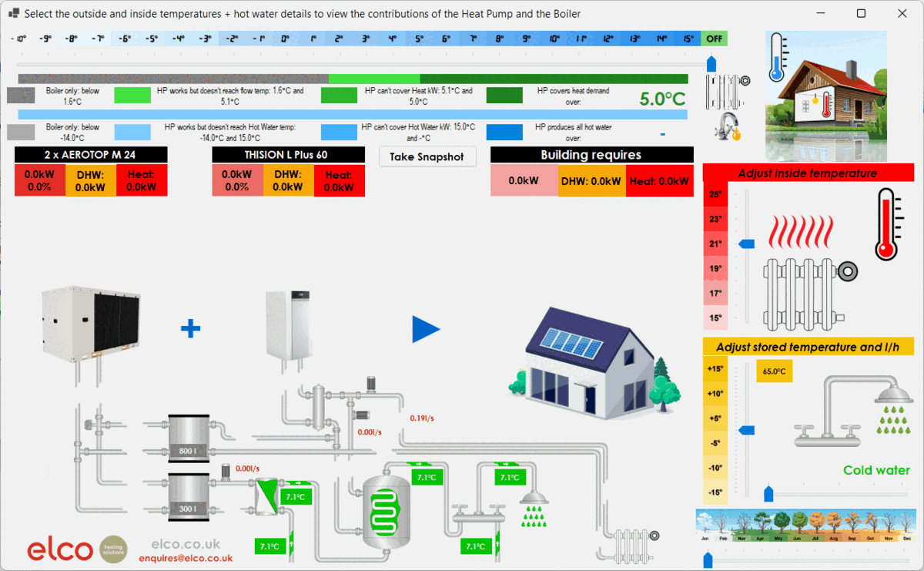Click the mixing valve tap under the diagram shower
Image resolution: width=924 pixels, height=571 pixels.
coord(477,513)
